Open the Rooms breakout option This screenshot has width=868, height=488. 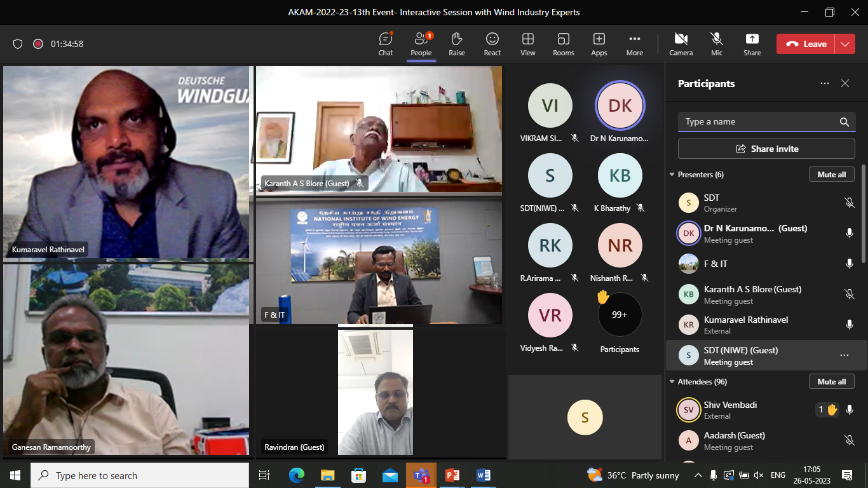tap(563, 44)
